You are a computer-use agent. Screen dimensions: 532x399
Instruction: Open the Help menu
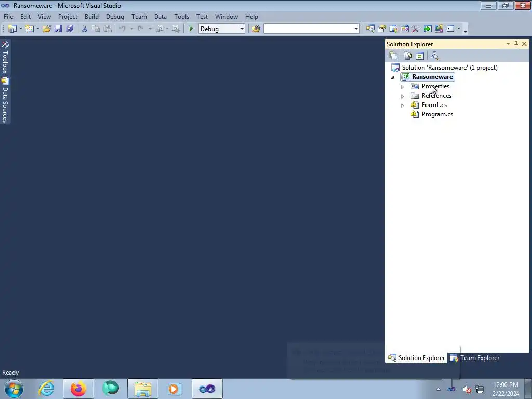(251, 16)
